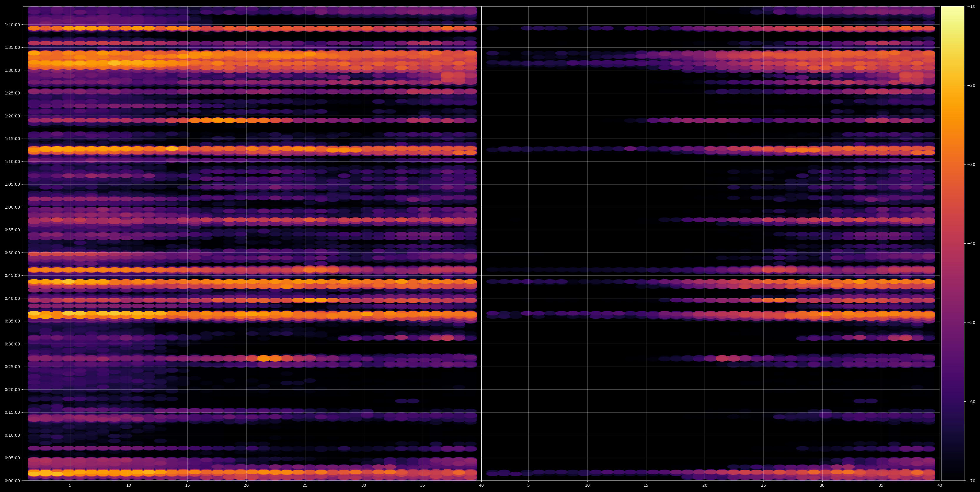
Task: Click x-axis label 15 of the left plot
Action: coord(187,486)
